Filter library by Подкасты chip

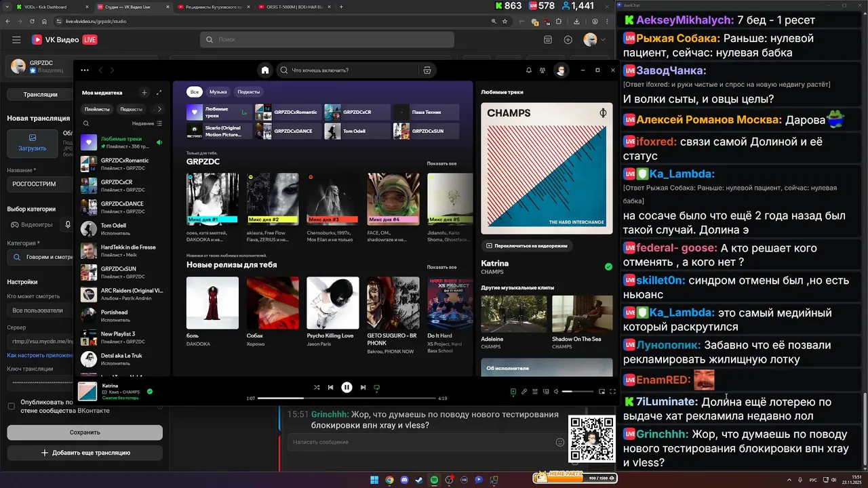click(131, 109)
